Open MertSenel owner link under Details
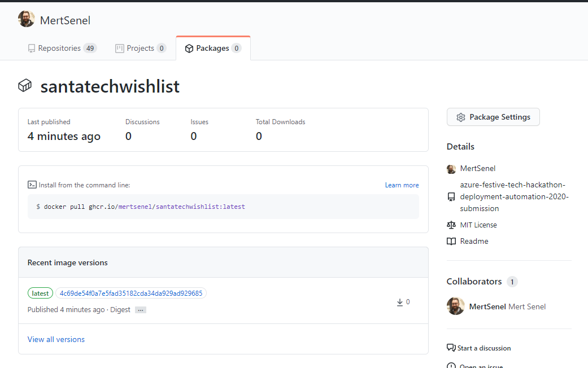588x368 pixels. click(478, 168)
